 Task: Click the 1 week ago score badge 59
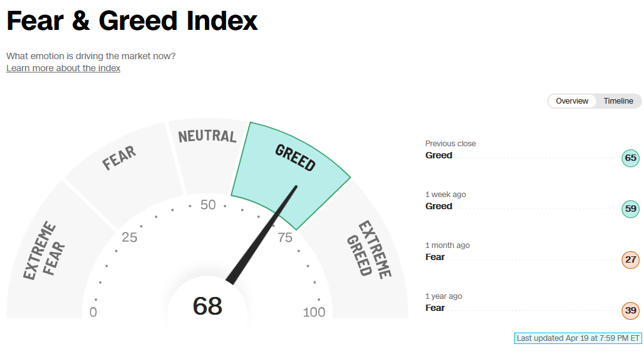click(631, 209)
